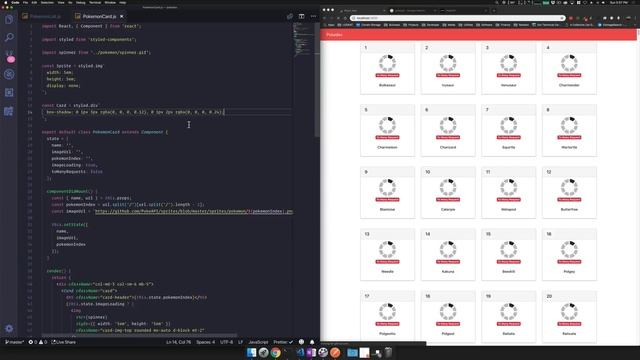Click Pokemon card number 7 Squirtle

click(x=509, y=131)
